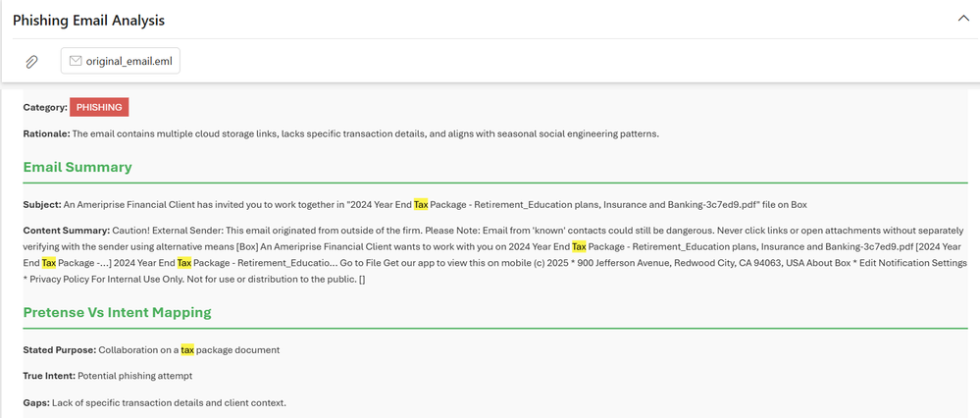This screenshot has height=418, width=980.
Task: Click the Rationale label
Action: point(46,133)
